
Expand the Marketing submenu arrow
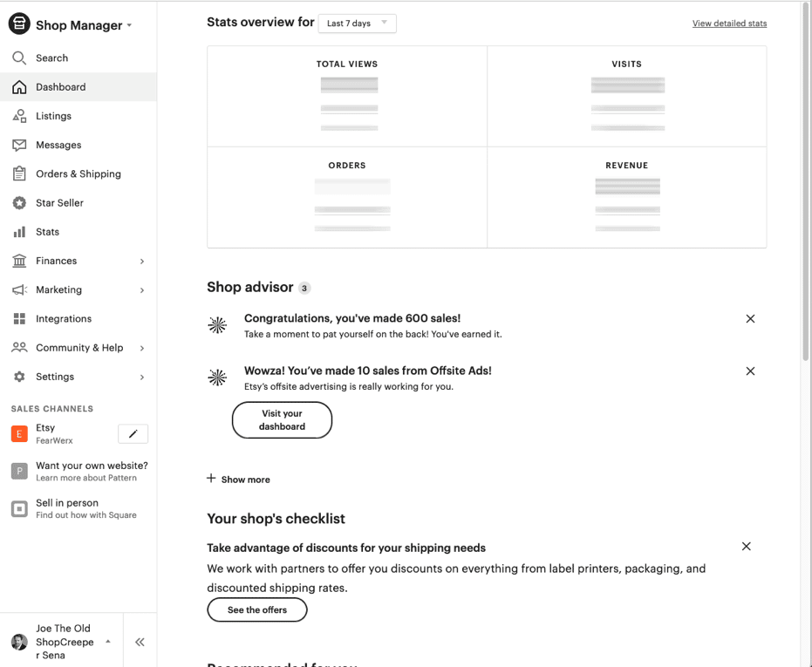(142, 290)
